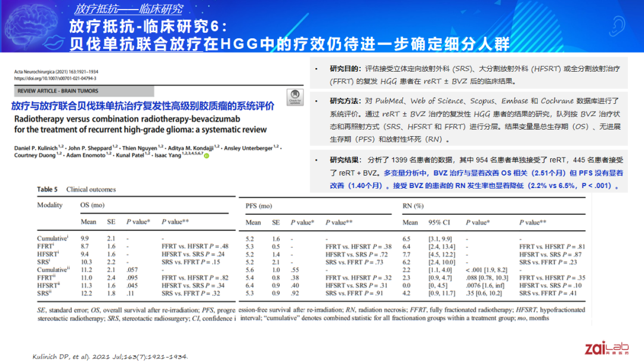
Task: Click the 'Clinical outcomes' table caption
Action: 91,189
